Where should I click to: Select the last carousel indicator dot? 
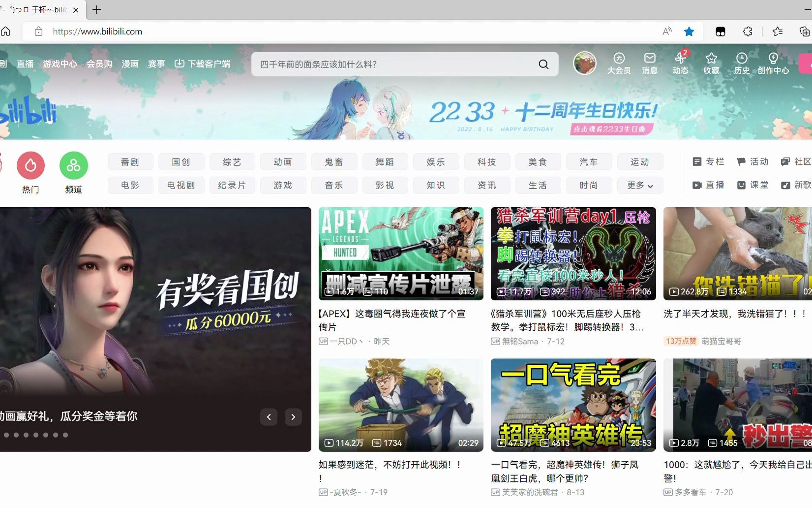click(65, 435)
